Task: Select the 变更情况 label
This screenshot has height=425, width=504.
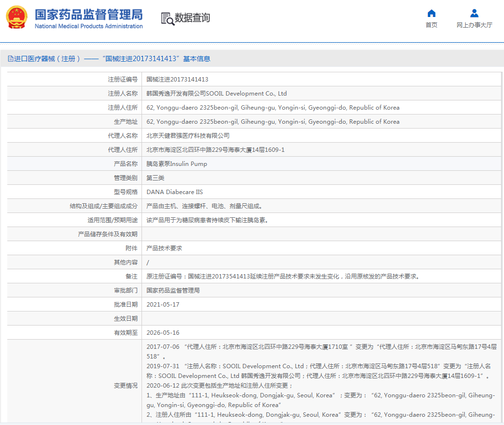Action: [126, 386]
